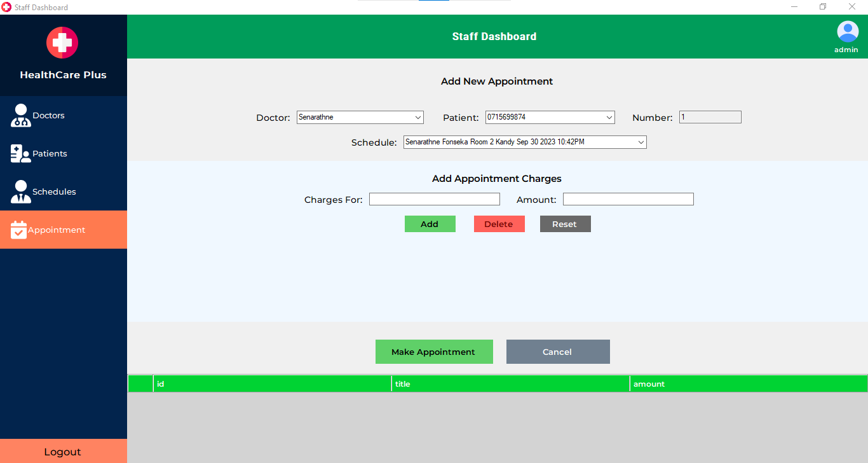This screenshot has height=463, width=868.
Task: Click the green Add button
Action: [430, 224]
